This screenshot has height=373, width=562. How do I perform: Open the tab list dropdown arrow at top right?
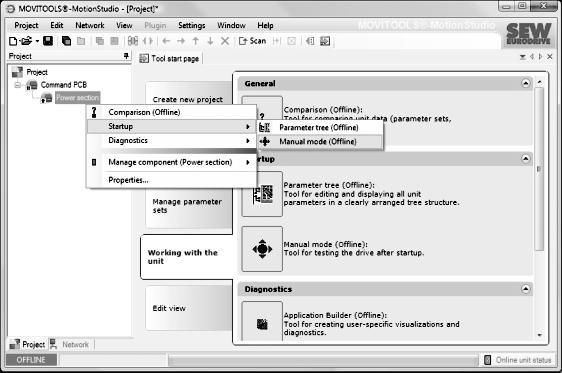(523, 57)
